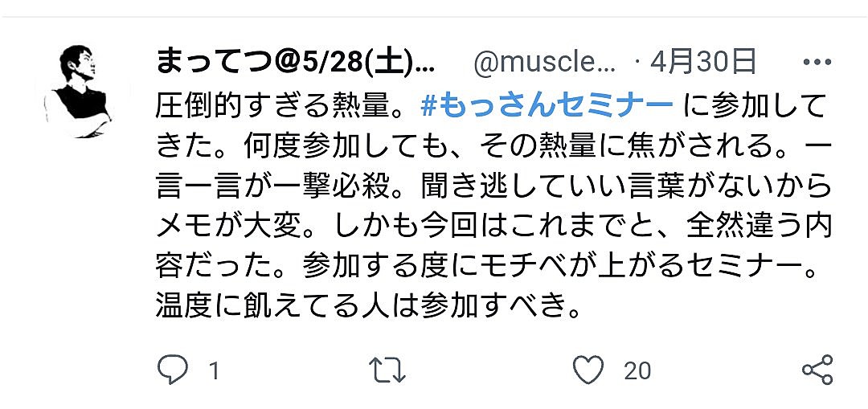Retweet this post using the arrows icon
Viewport: 868px width, 409px height.
click(x=387, y=370)
